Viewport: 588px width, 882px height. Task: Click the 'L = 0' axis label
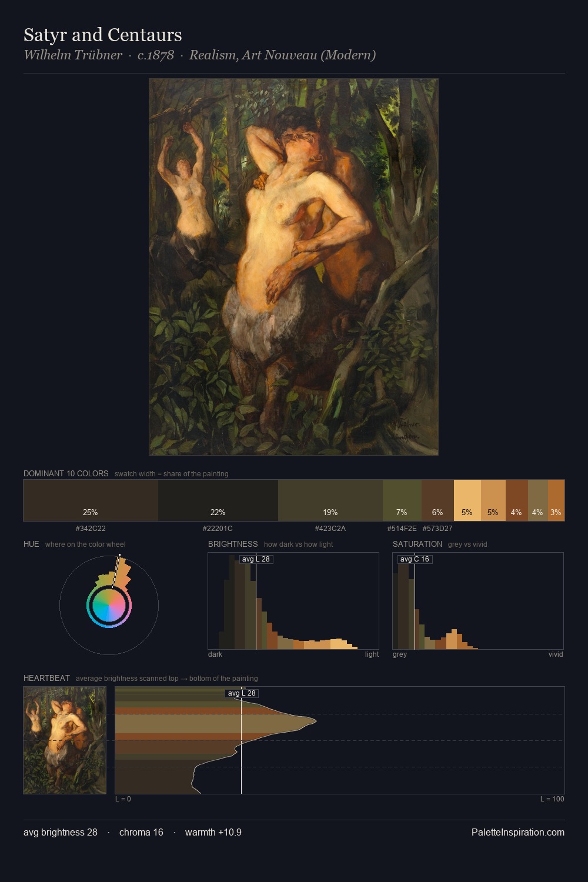(x=123, y=799)
